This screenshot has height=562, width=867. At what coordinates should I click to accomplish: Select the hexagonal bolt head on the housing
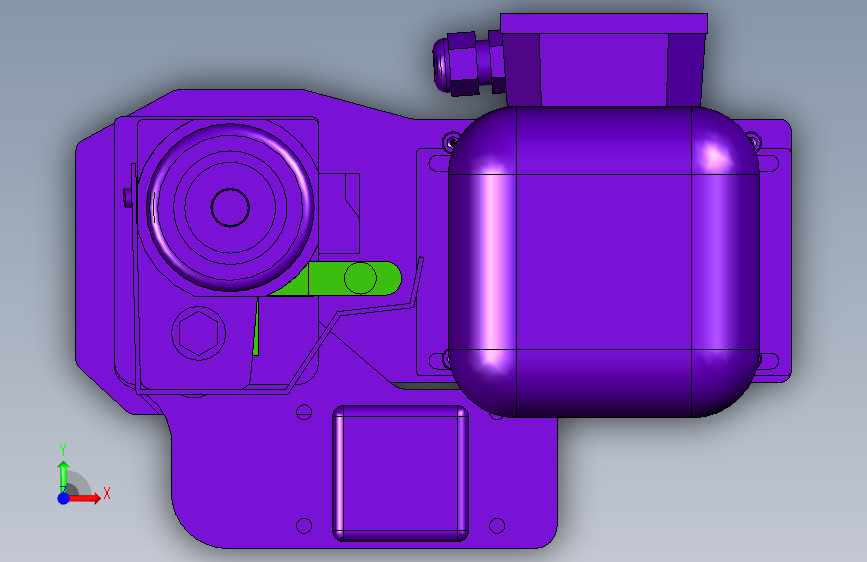tap(199, 333)
